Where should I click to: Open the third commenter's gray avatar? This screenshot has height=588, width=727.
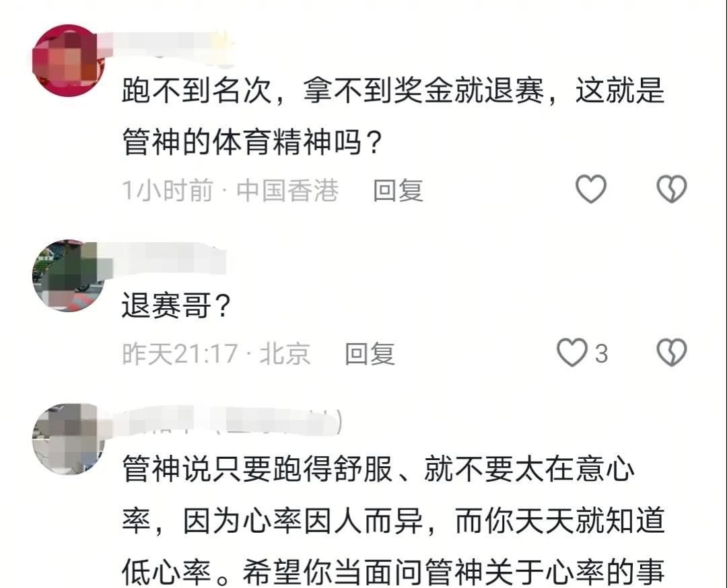tap(68, 439)
